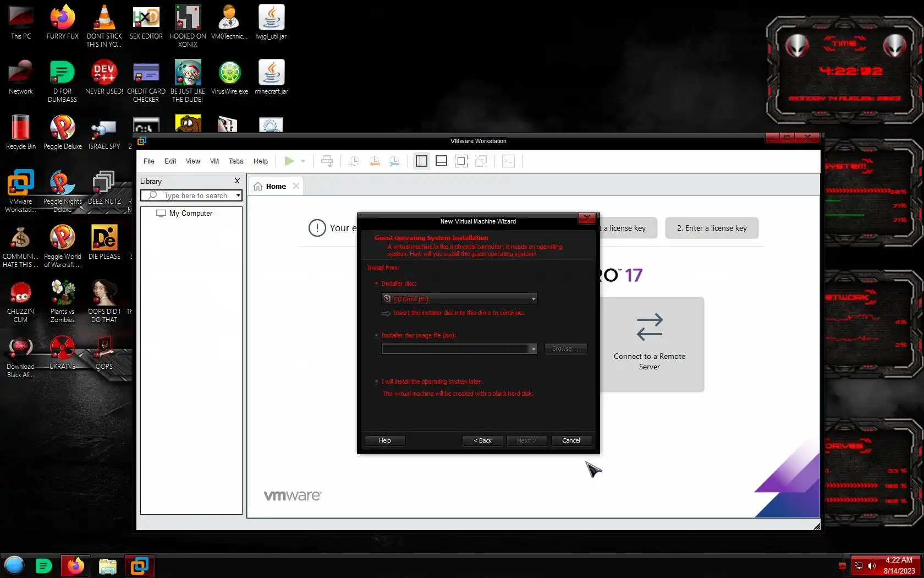Click the Firefox icon in the taskbar
The width and height of the screenshot is (924, 578).
pos(75,566)
